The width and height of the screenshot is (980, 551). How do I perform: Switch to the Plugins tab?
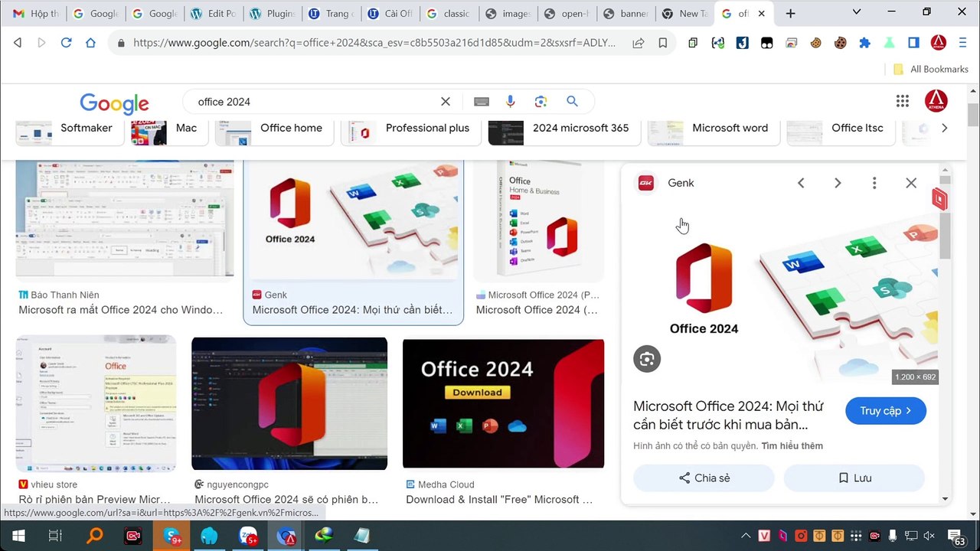(273, 14)
